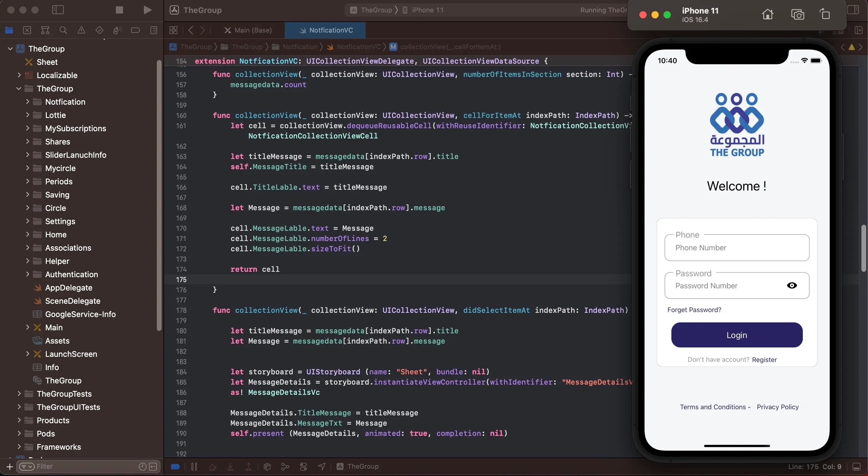
Task: Click Login button in simulator preview
Action: tap(737, 334)
